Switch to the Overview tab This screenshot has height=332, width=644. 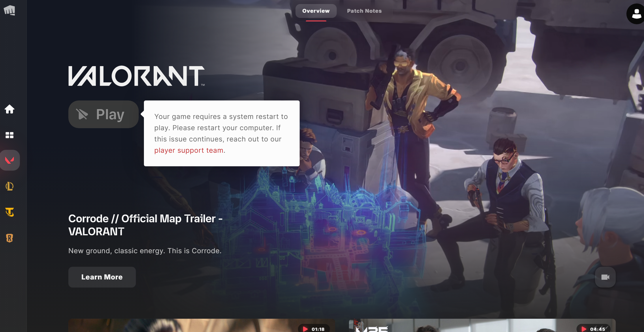tap(316, 11)
